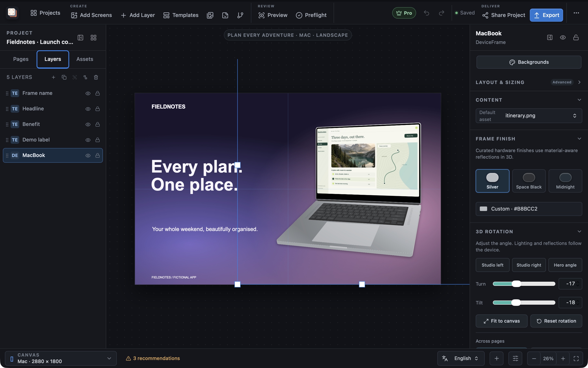This screenshot has height=368, width=588.
Task: Hide the Headline layer
Action: (x=88, y=109)
